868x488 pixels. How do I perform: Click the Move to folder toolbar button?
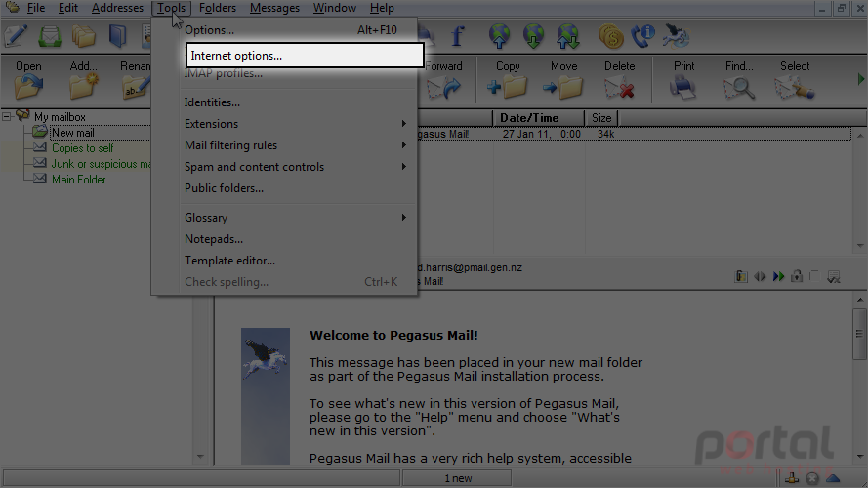[563, 80]
